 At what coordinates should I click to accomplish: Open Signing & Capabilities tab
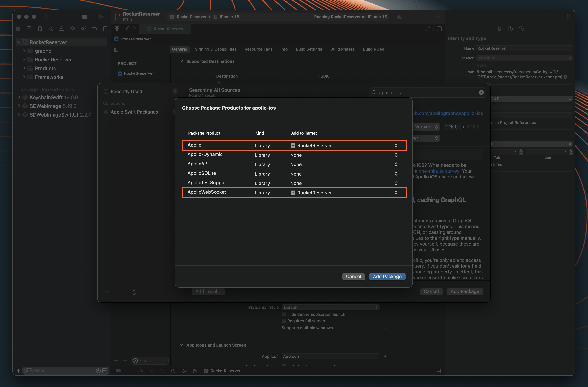(215, 49)
